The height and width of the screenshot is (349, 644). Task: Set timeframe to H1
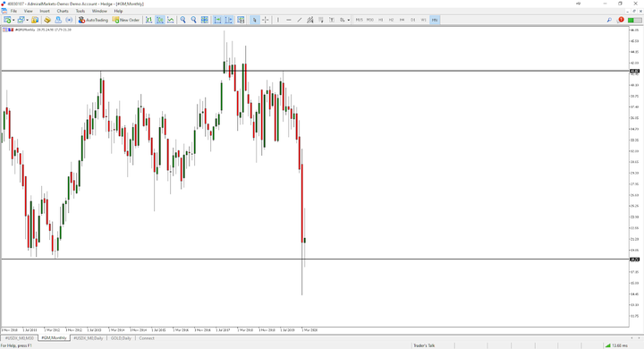click(x=381, y=20)
